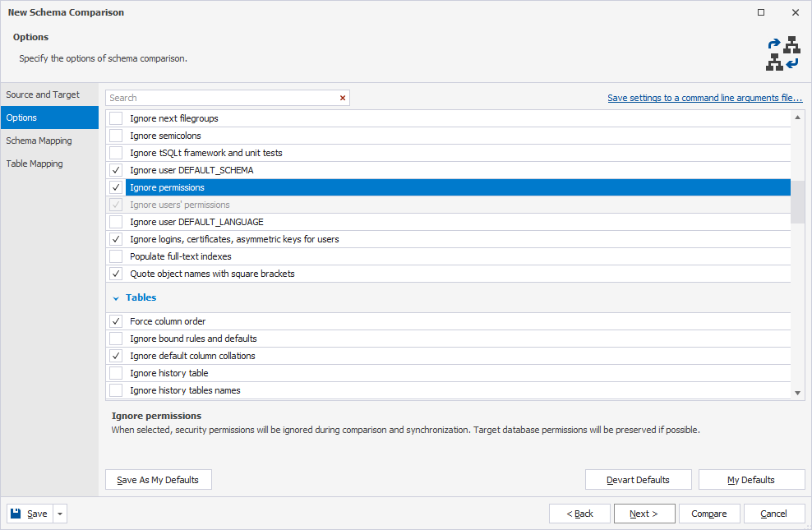
Task: Toggle "Populate full-text indexes" on
Action: [x=115, y=256]
